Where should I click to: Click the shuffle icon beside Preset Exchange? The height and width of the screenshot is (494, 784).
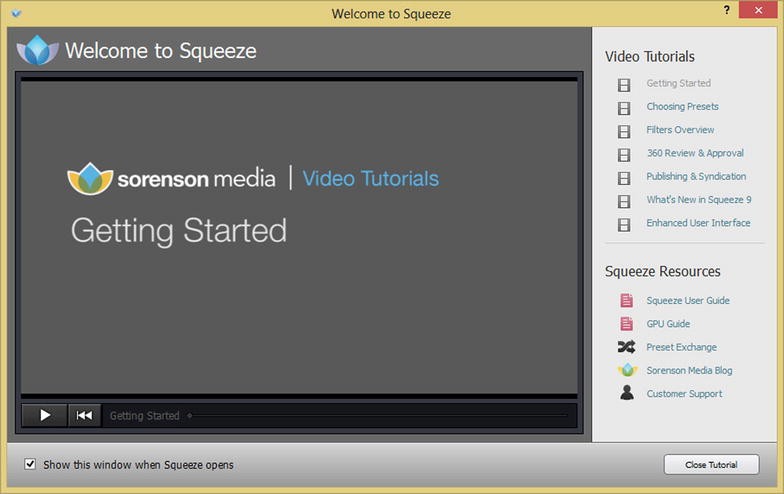[626, 346]
